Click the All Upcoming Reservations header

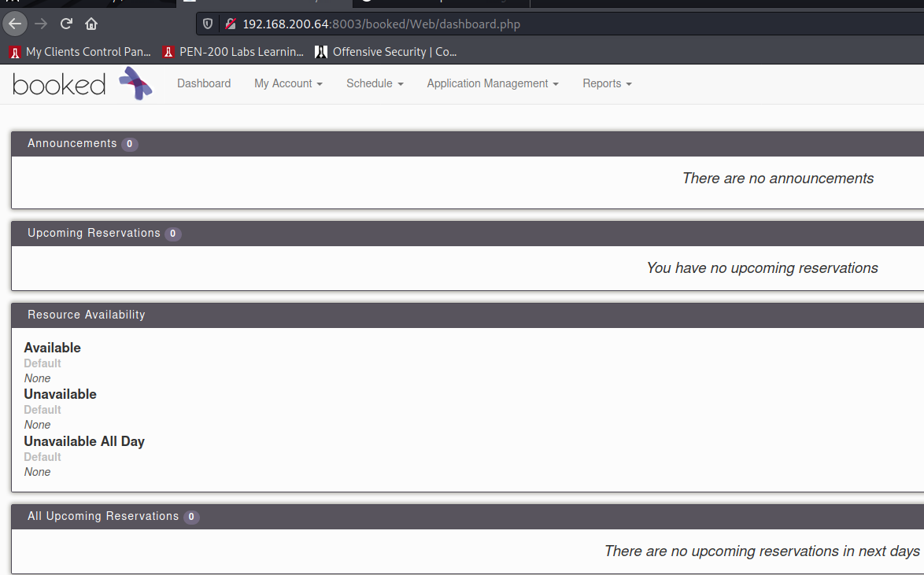103,516
